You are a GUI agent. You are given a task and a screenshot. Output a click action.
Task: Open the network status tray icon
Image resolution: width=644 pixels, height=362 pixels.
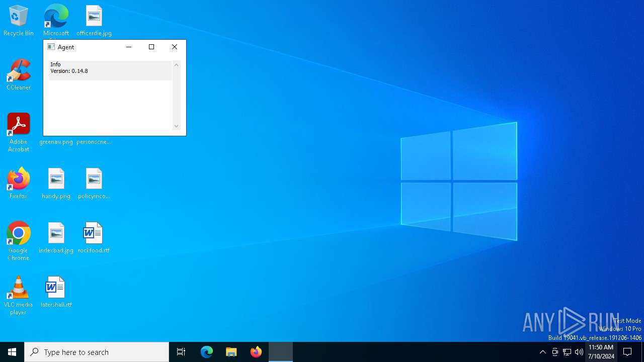click(567, 352)
